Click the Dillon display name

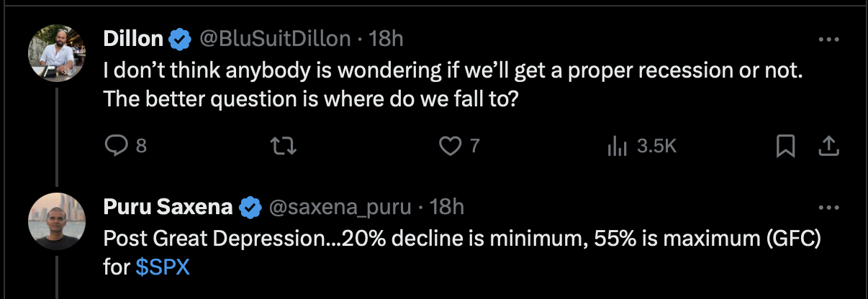(x=133, y=40)
